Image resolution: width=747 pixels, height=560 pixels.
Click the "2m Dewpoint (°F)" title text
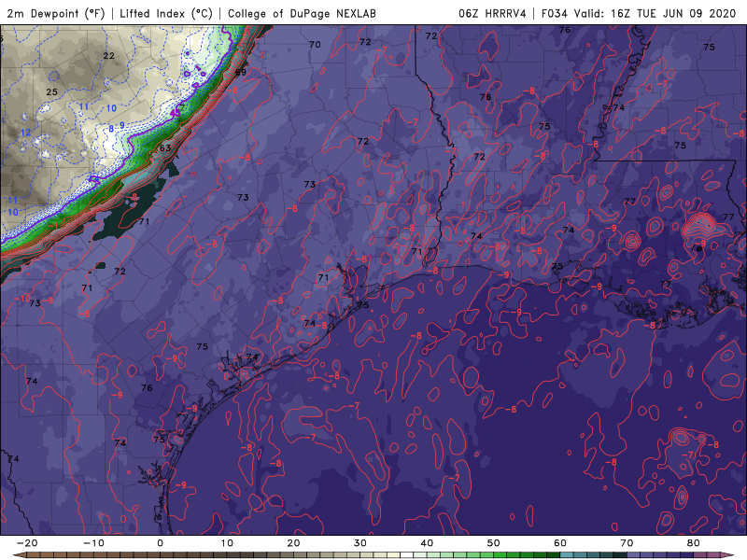[x=55, y=13]
